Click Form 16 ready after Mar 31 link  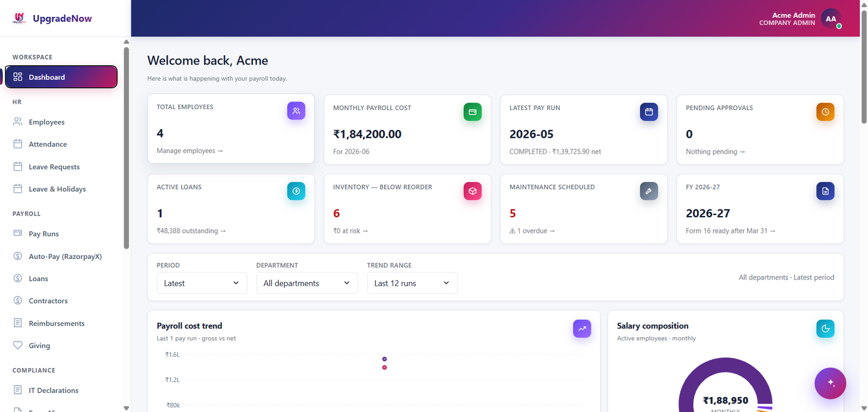pos(731,231)
